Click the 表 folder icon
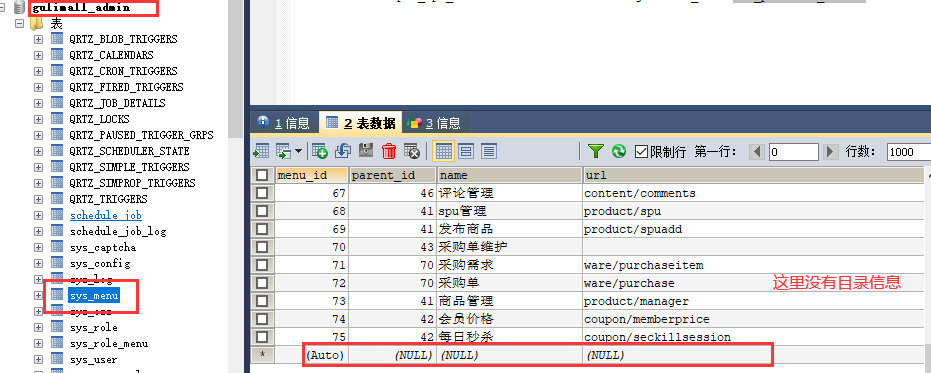Screen dimensions: 931x373 pos(37,24)
